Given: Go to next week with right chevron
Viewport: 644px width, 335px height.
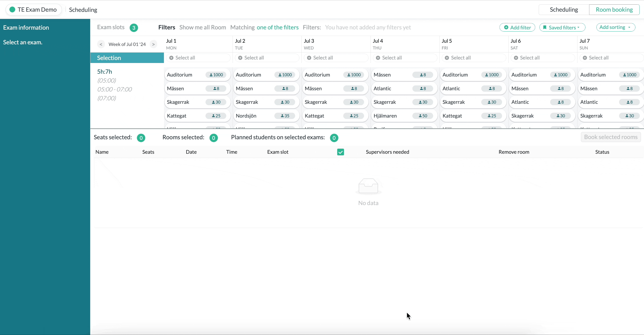Looking at the screenshot, I should pyautogui.click(x=153, y=44).
